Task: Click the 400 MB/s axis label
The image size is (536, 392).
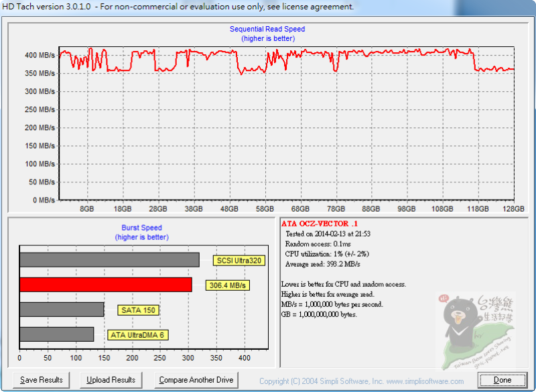Action: [x=40, y=55]
